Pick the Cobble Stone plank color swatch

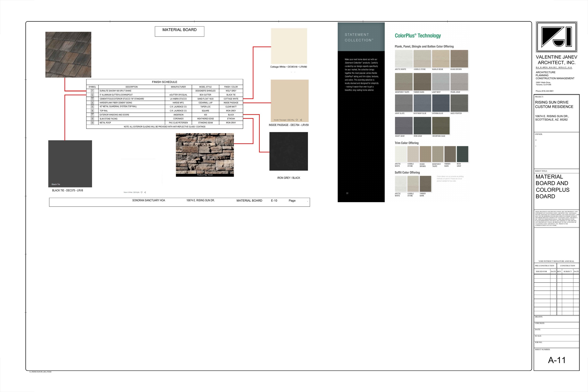coord(422,59)
